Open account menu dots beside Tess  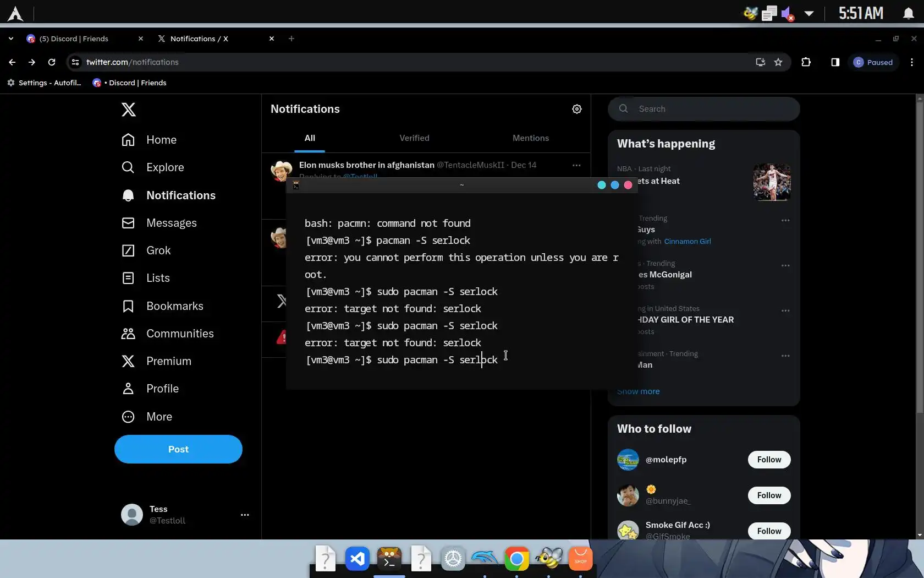tap(245, 515)
